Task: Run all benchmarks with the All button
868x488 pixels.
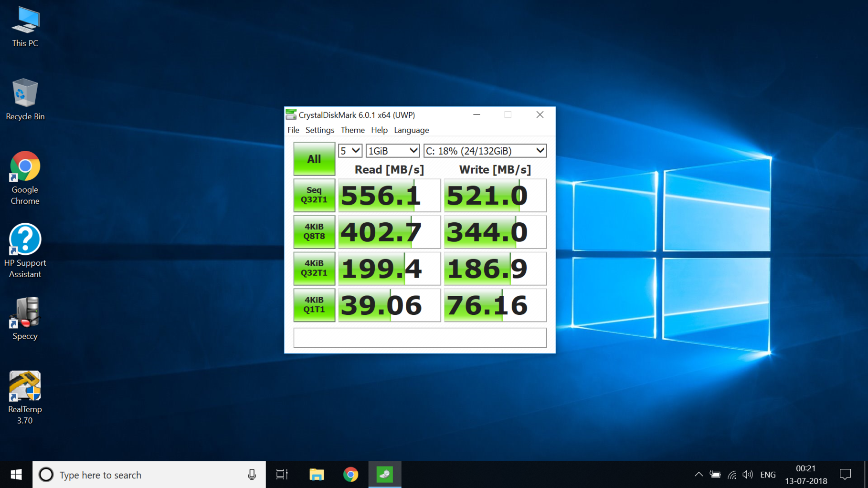Action: pos(314,159)
